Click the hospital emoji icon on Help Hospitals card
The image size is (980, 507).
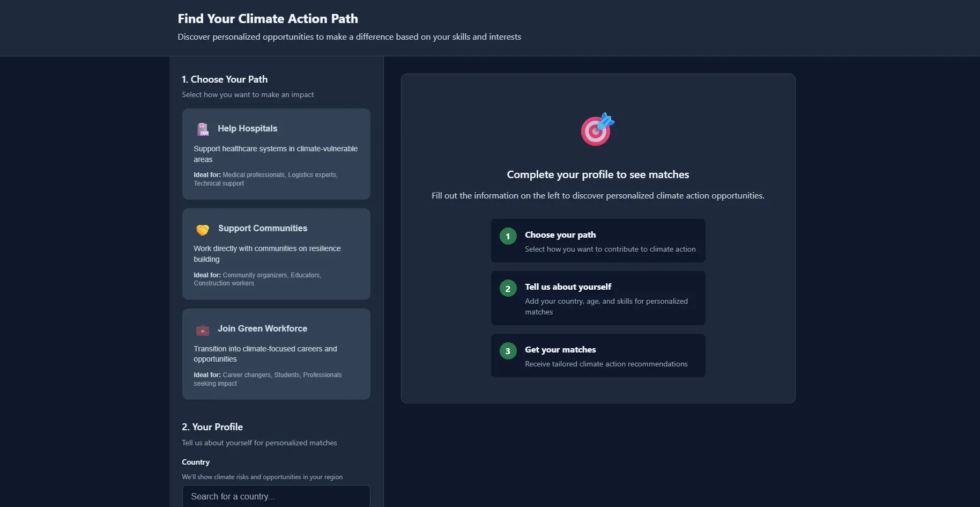pos(202,129)
